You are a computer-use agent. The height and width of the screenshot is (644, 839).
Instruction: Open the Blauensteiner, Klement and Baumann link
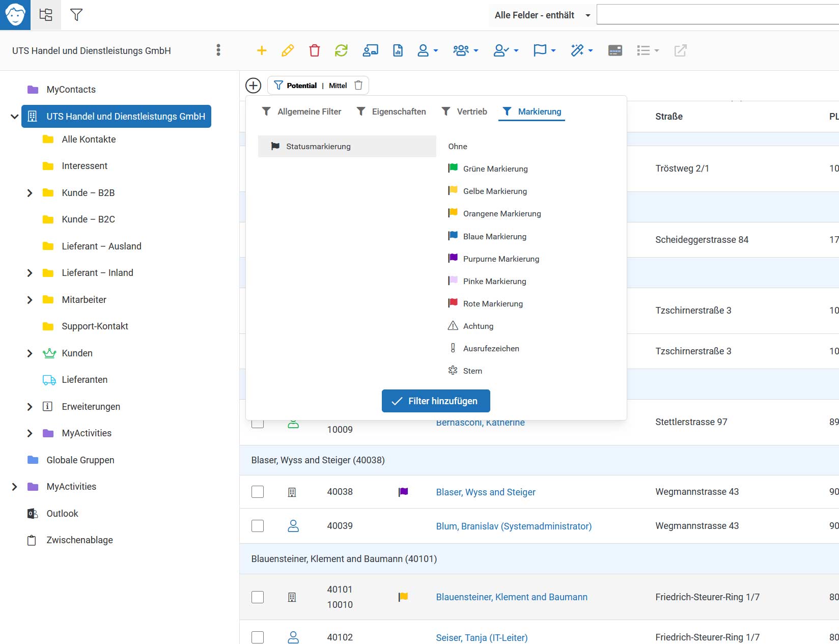(512, 597)
